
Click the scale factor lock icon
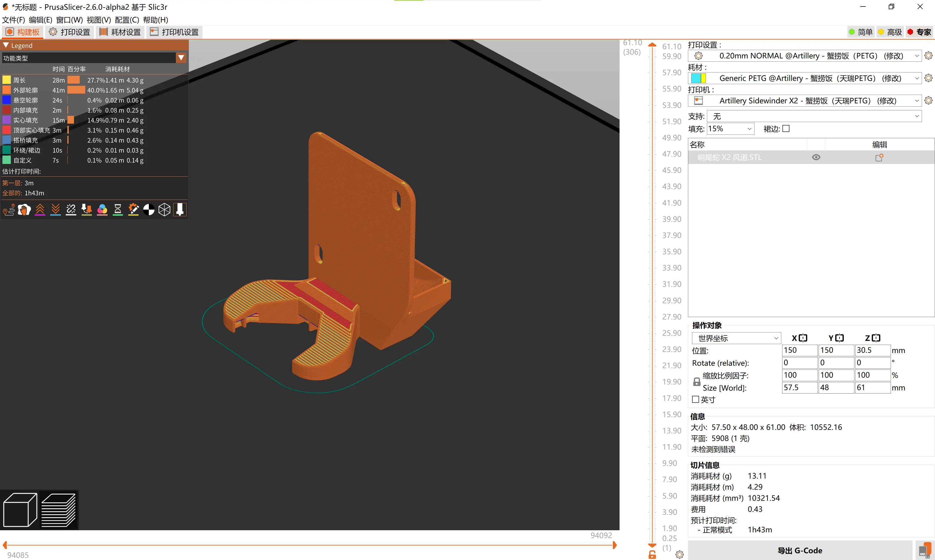pos(697,382)
